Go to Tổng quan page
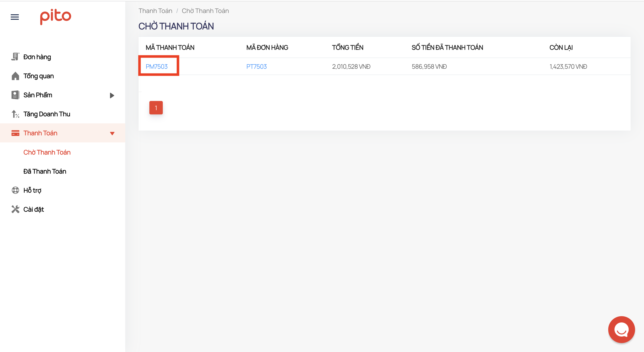This screenshot has height=352, width=644. [x=38, y=76]
